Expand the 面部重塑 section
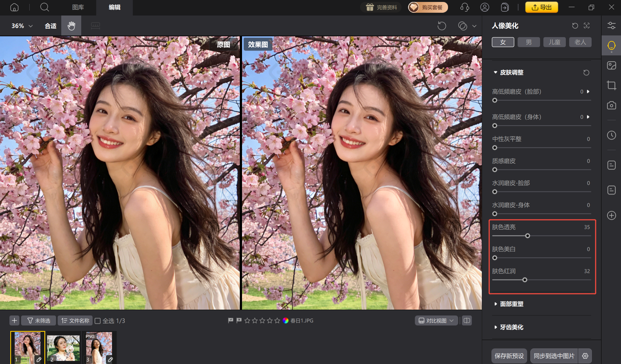 pyautogui.click(x=511, y=304)
